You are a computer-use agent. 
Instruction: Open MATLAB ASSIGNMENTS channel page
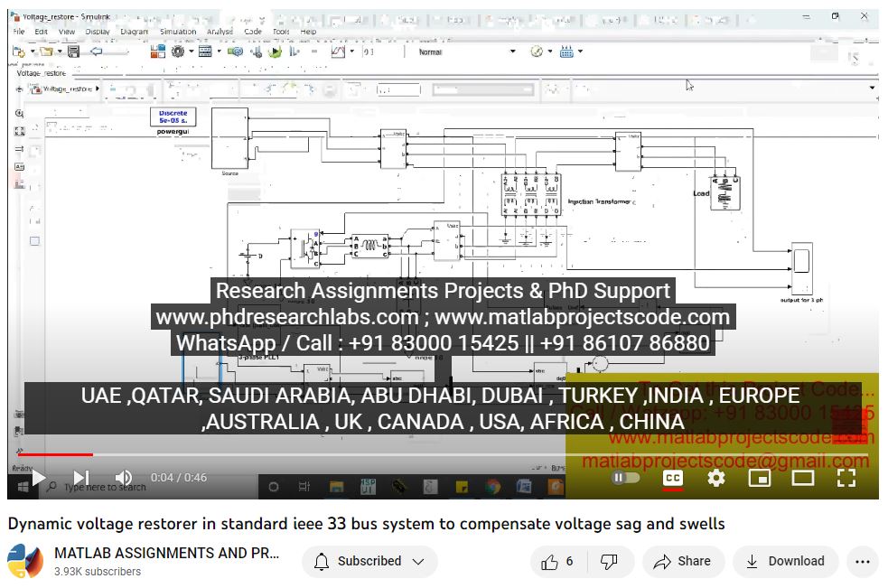pyautogui.click(x=167, y=553)
